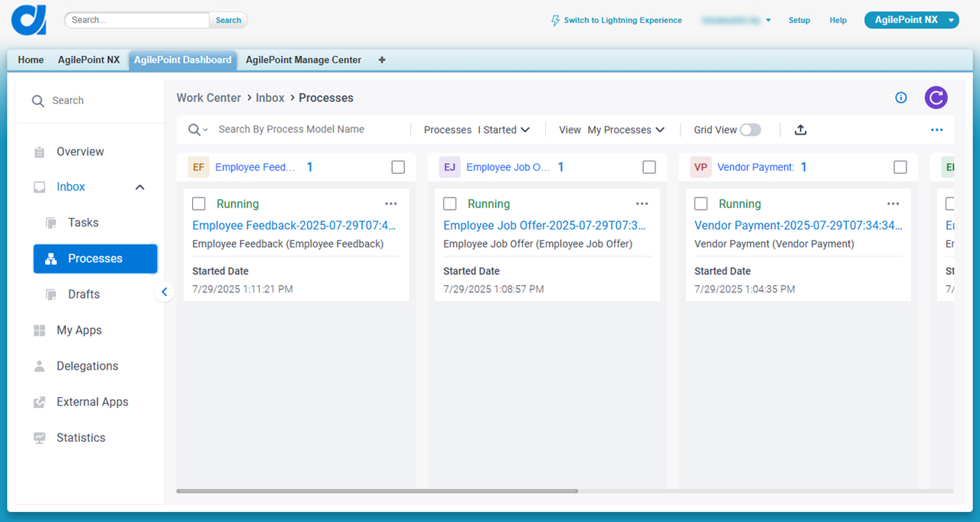Screen dimensions: 980x522
Task: Open the blurred user name menu
Action: pyautogui.click(x=736, y=21)
